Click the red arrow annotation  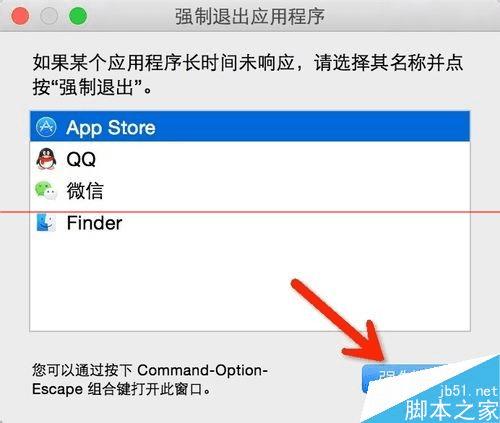[338, 320]
